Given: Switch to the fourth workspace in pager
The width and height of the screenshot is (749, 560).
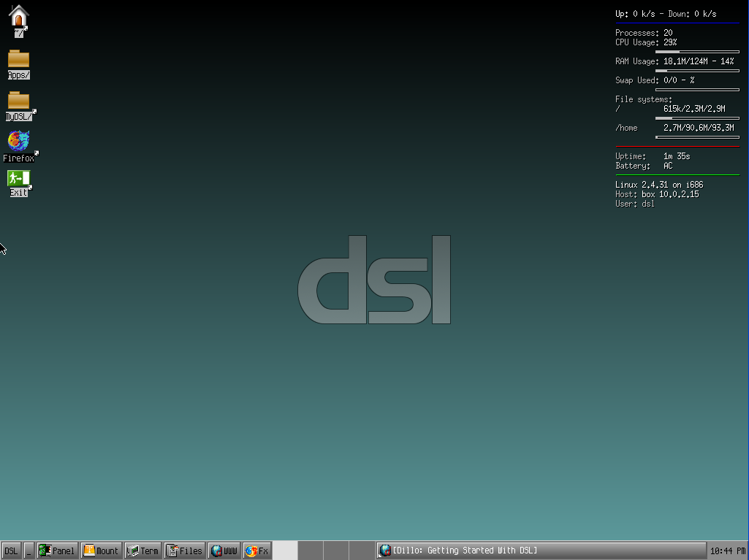Looking at the screenshot, I should click(x=362, y=551).
